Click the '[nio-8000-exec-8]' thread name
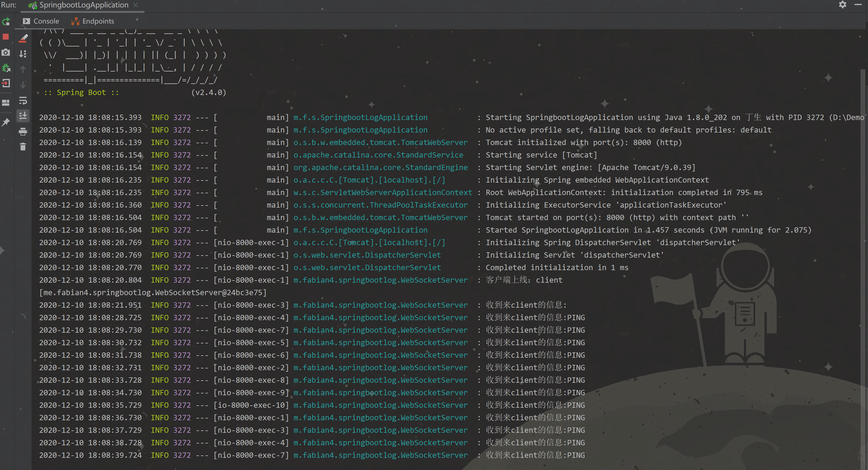 coord(251,380)
